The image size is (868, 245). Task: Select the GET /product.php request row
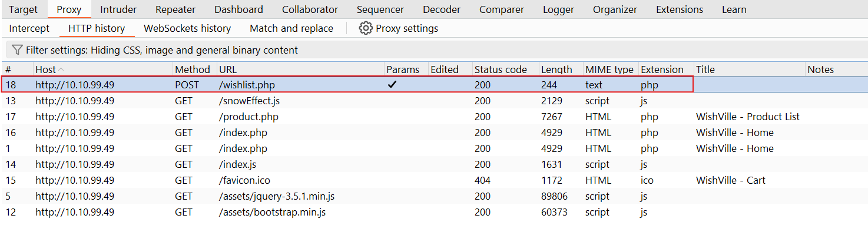tap(434, 117)
